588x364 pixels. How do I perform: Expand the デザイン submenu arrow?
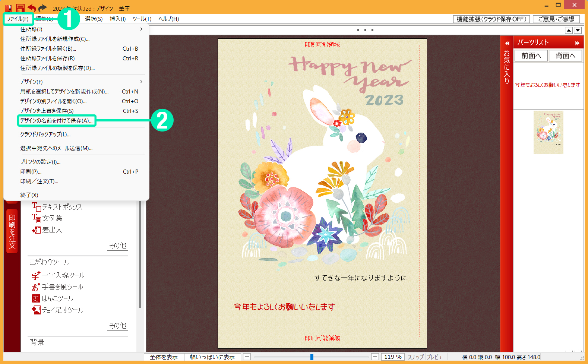click(x=141, y=82)
